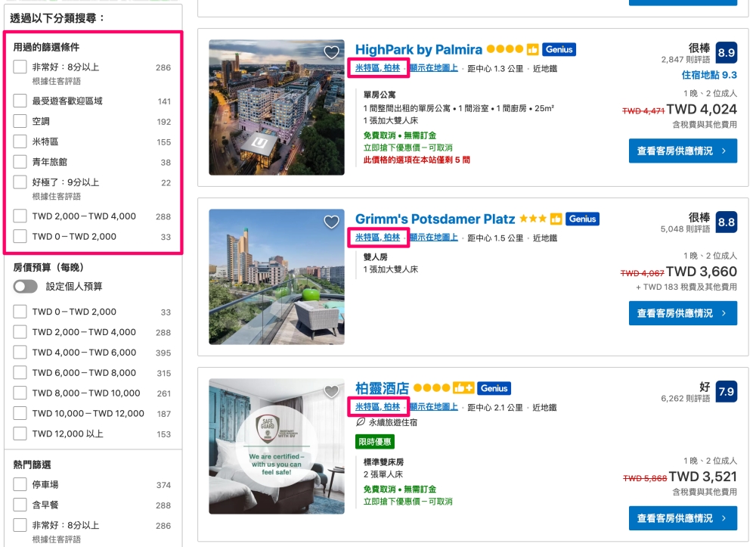Viewport: 756px width, 547px height.
Task: Click the 住宿地點 9.3 location score text
Action: click(709, 75)
